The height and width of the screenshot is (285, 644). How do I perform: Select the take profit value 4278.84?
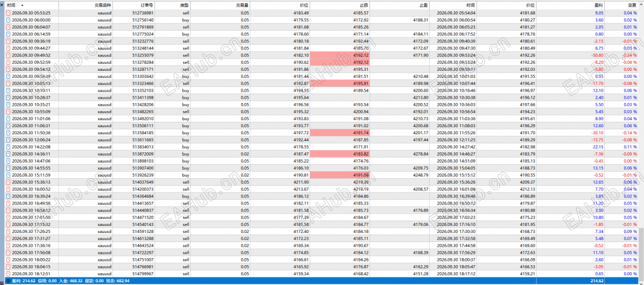(x=421, y=154)
